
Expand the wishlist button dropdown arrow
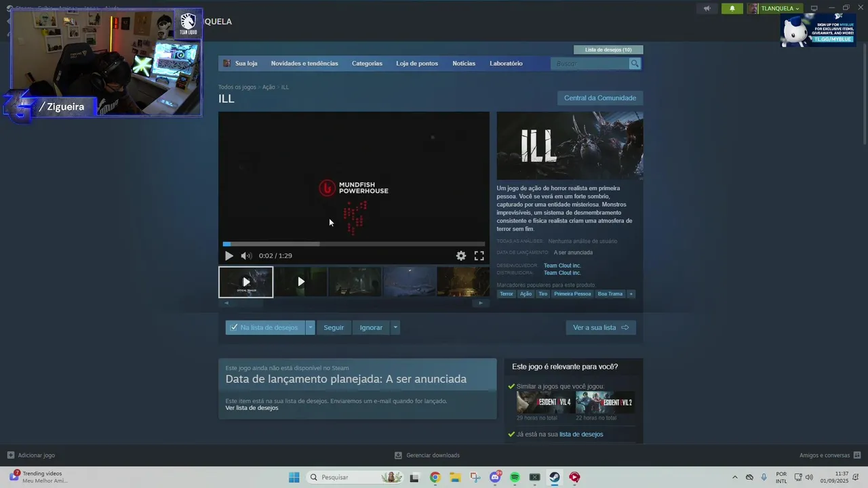(311, 327)
